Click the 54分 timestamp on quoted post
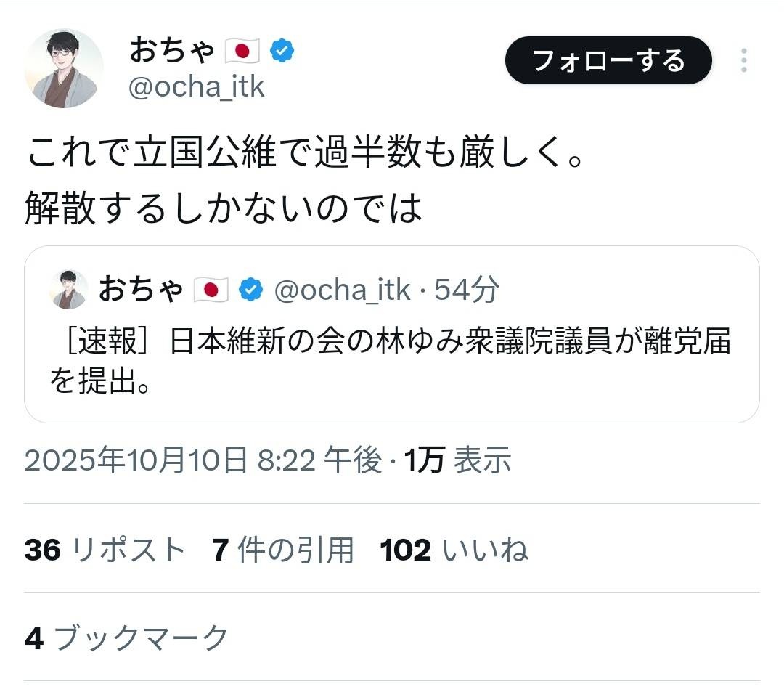Viewport: 784px width, 692px height. [467, 290]
